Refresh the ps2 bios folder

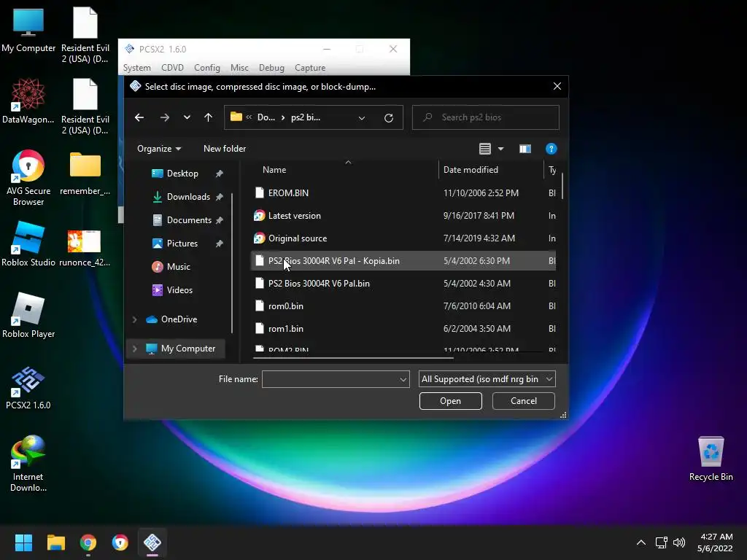click(389, 117)
